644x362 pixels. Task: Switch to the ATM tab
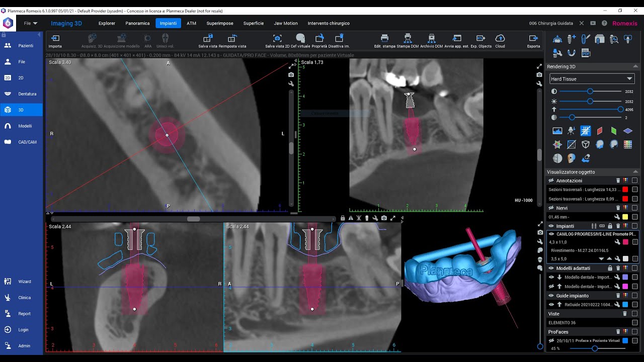tap(191, 23)
